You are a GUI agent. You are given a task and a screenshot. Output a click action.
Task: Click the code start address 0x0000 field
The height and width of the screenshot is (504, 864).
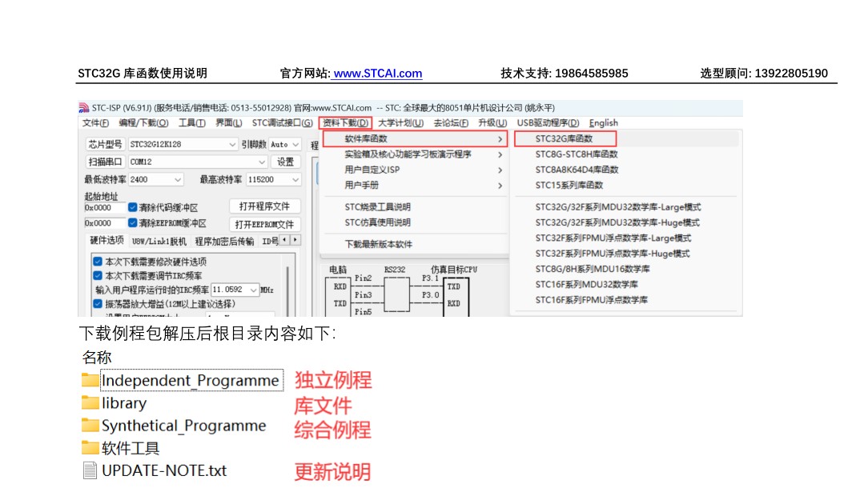click(104, 207)
